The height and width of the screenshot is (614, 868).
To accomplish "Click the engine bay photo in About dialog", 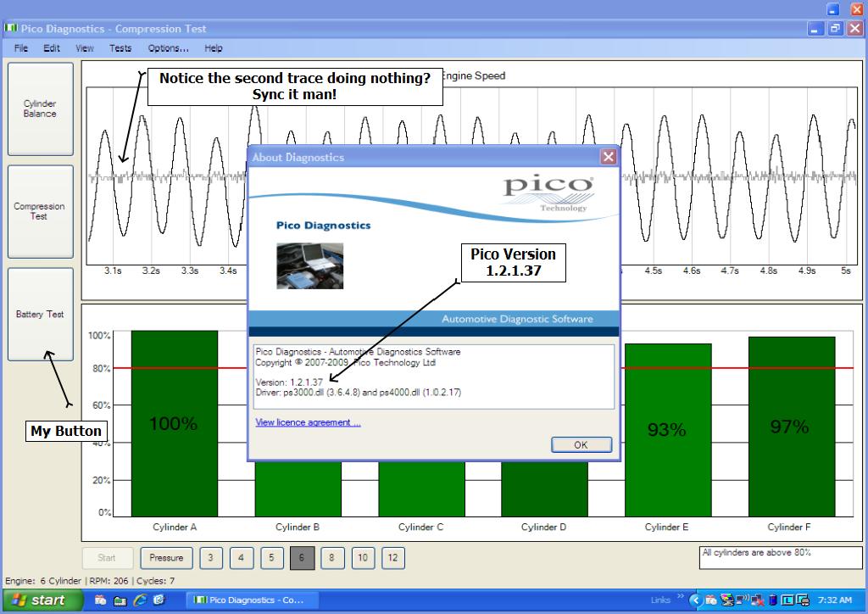I will (x=310, y=265).
